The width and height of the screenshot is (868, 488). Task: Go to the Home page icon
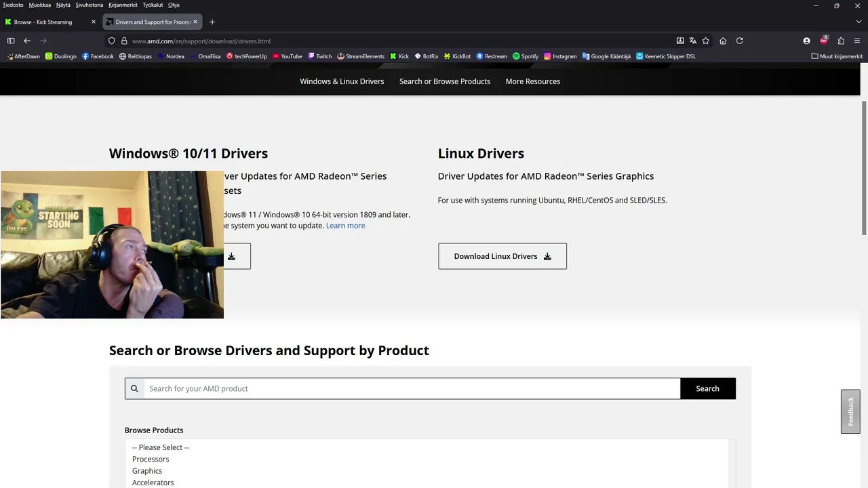click(723, 41)
